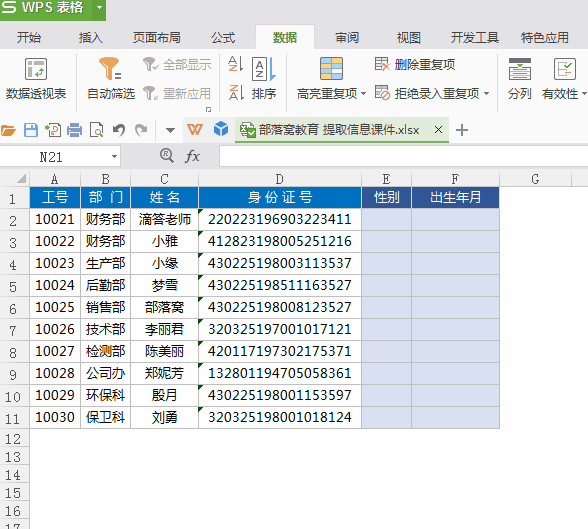
Task: Open the 开发工具 tab
Action: 474,37
